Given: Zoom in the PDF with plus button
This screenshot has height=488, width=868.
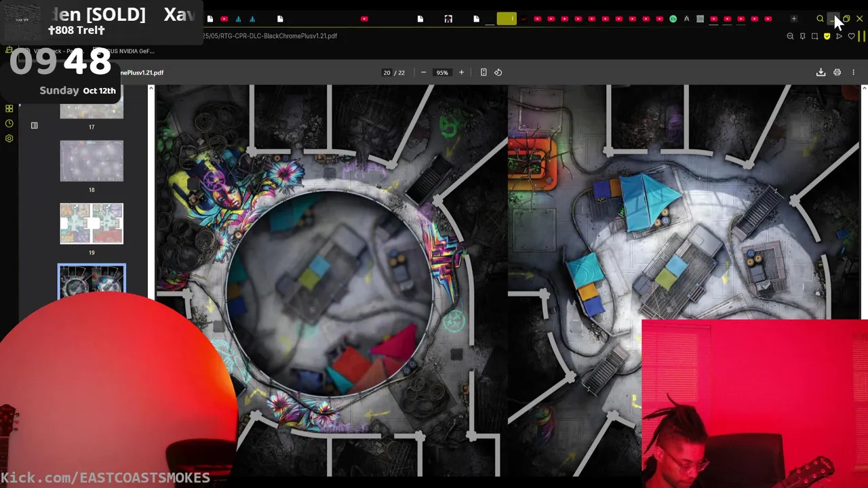Looking at the screenshot, I should (x=461, y=73).
